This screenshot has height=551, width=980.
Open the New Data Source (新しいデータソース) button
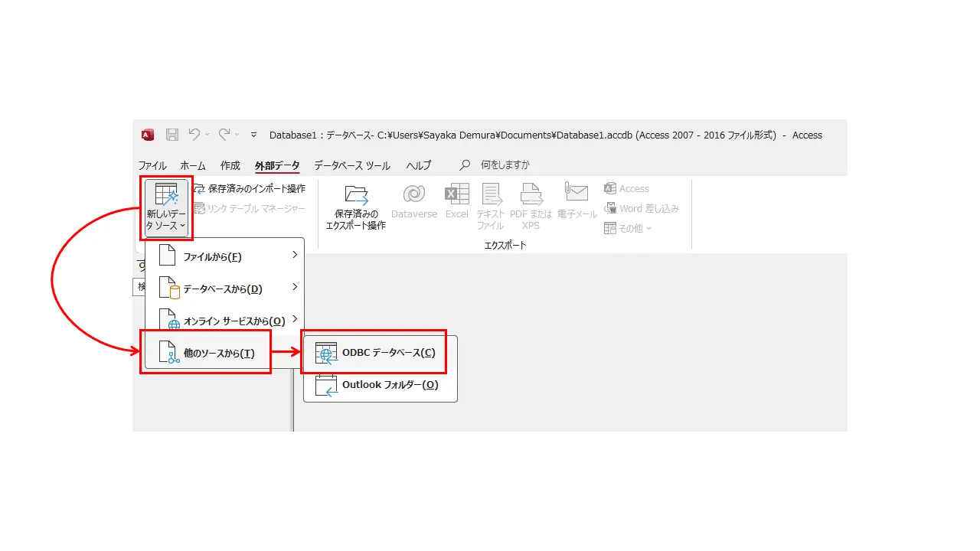167,207
